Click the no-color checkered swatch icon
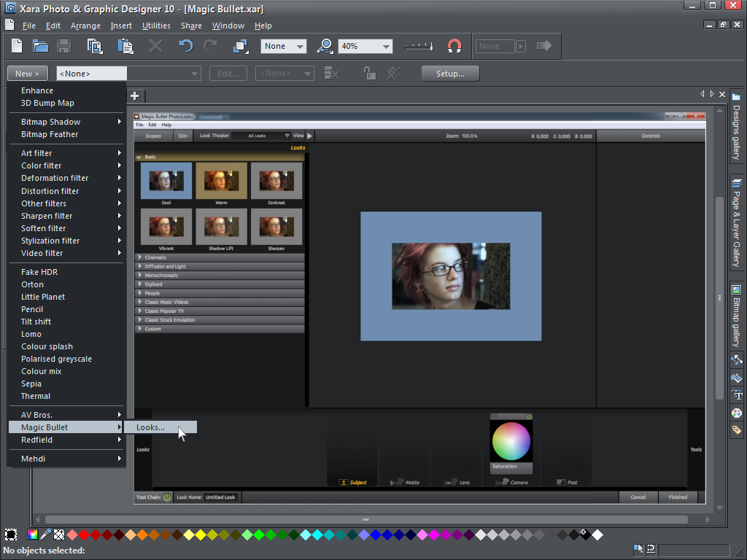This screenshot has width=747, height=560. (x=59, y=534)
